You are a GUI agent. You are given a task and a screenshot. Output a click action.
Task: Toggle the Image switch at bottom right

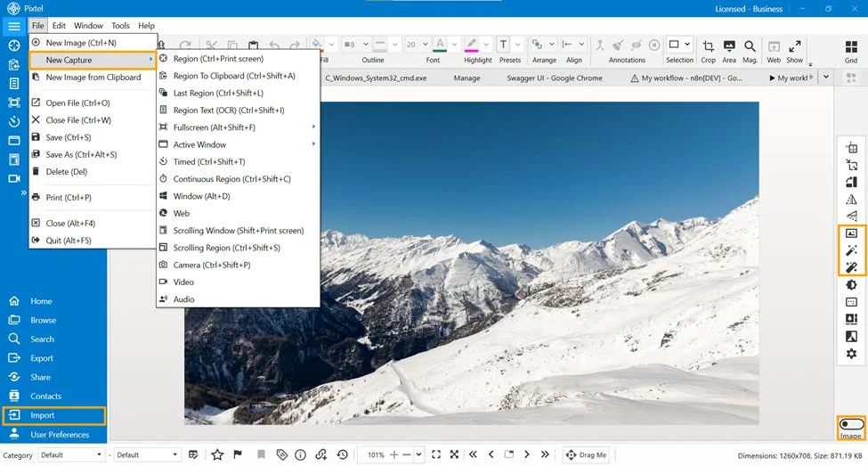[851, 424]
